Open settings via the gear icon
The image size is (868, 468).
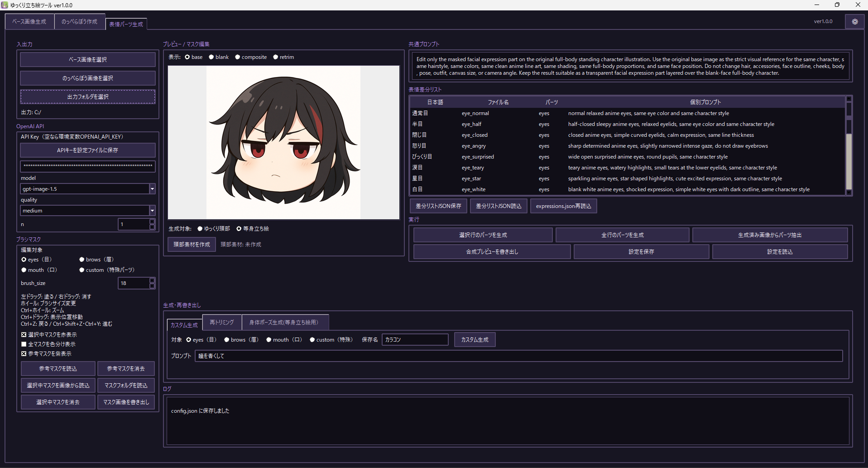tap(854, 21)
